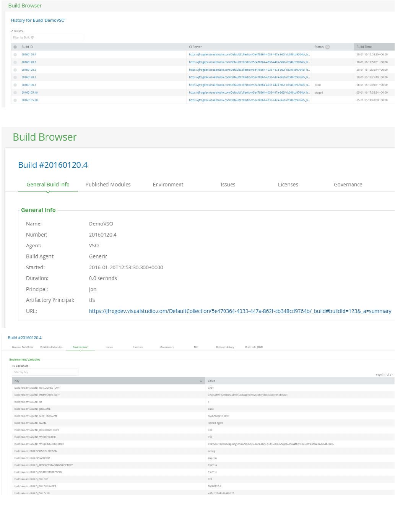Tick the checkbox for build 20160105.38
This screenshot has height=532, width=395.
coord(15,100)
